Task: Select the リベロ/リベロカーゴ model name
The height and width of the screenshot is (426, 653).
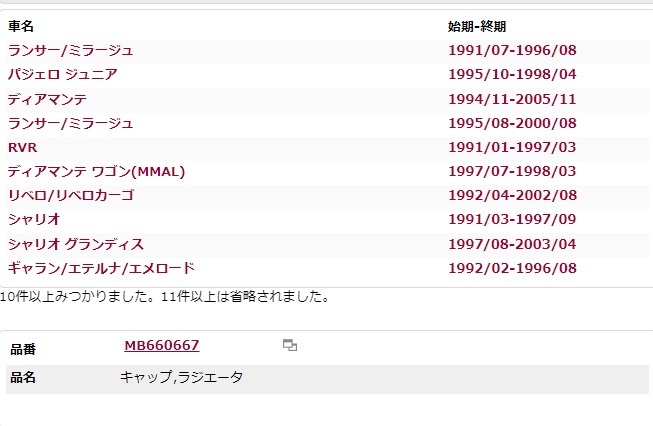Action: [x=70, y=195]
